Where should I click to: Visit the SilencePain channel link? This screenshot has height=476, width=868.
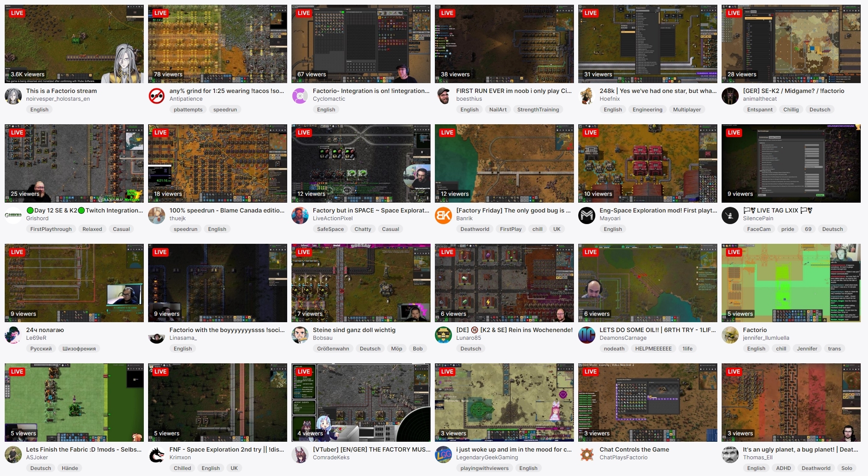coord(758,219)
